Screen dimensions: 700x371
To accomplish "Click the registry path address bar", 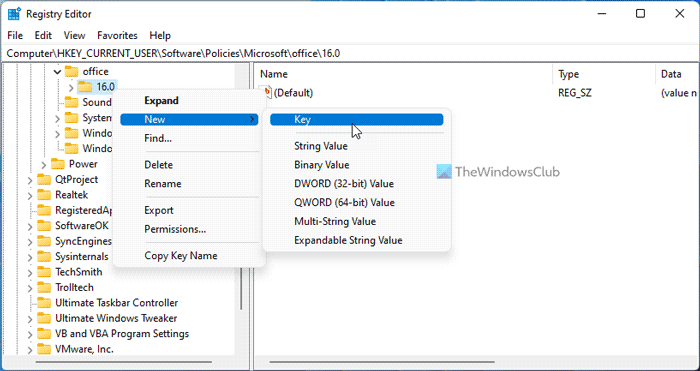I will (x=350, y=53).
